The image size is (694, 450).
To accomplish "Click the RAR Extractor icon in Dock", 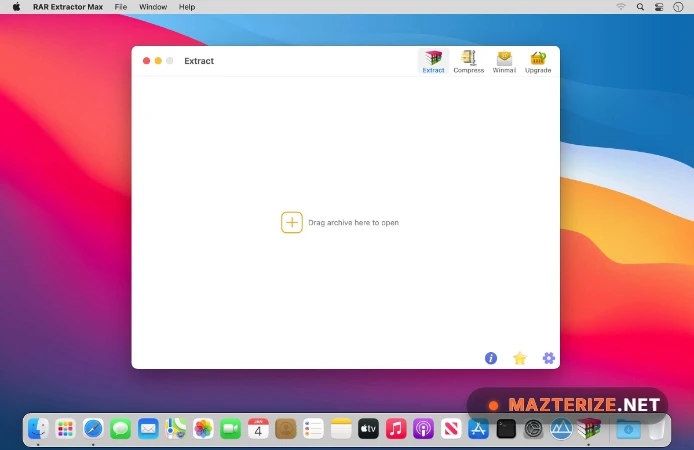I will pyautogui.click(x=589, y=429).
